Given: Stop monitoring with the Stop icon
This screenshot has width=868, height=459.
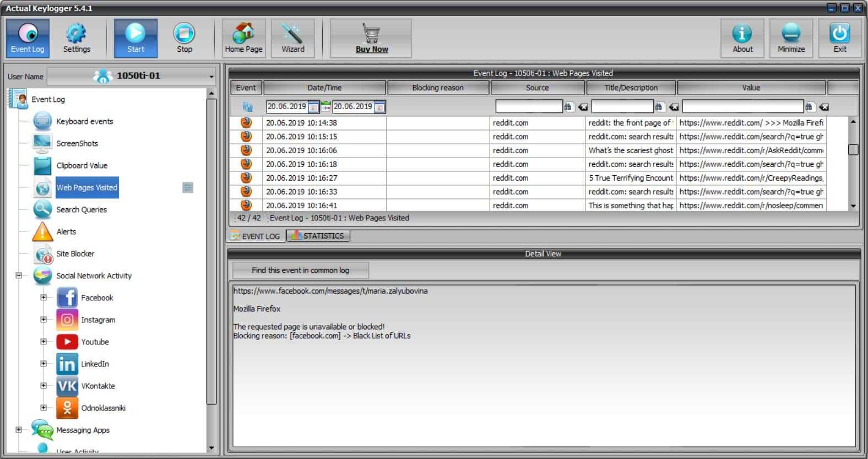Looking at the screenshot, I should (184, 38).
